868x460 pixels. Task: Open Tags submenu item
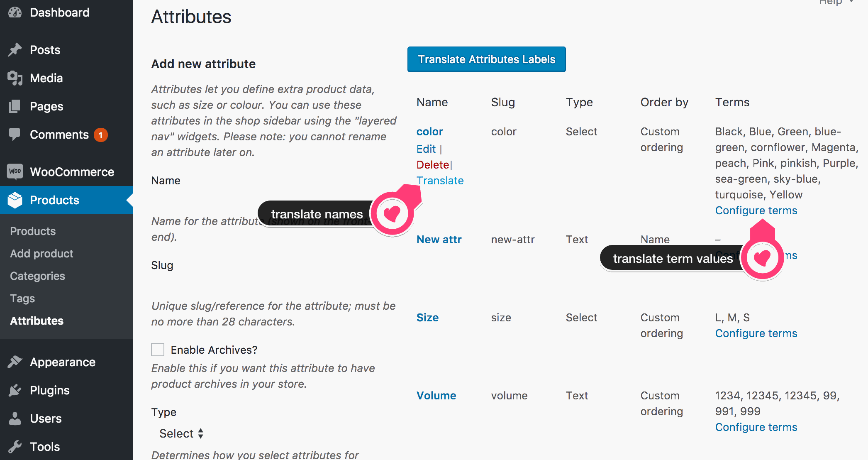tap(22, 299)
